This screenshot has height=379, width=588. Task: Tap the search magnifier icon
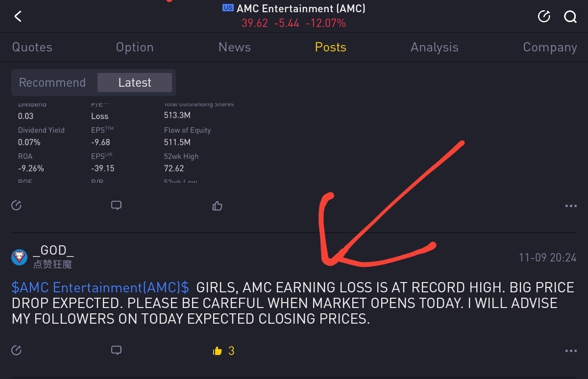570,17
